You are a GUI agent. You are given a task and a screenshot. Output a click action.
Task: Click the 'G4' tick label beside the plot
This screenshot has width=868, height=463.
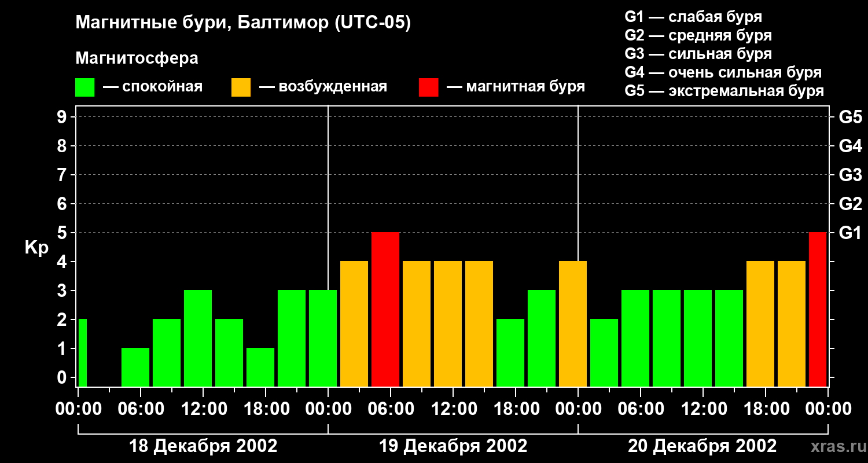(850, 146)
